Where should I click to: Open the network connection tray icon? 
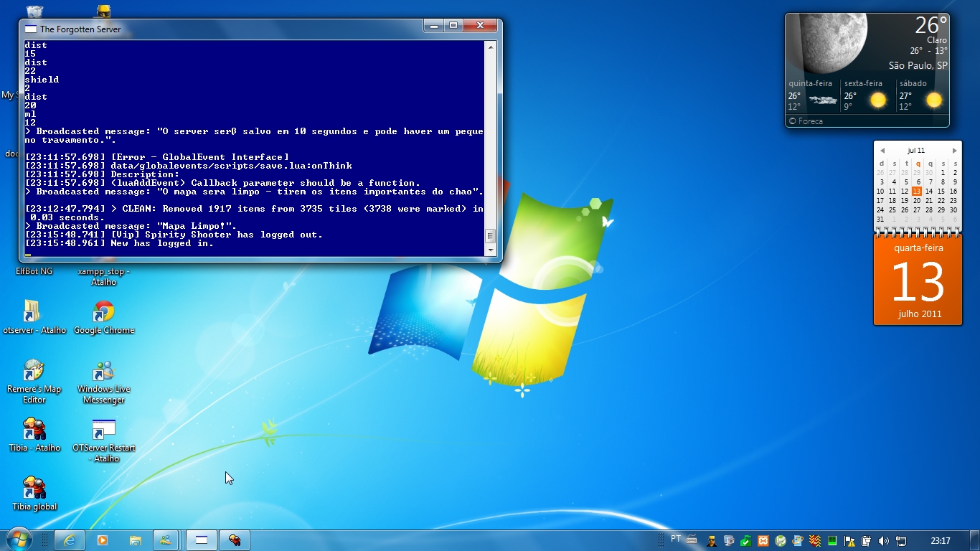[x=901, y=540]
